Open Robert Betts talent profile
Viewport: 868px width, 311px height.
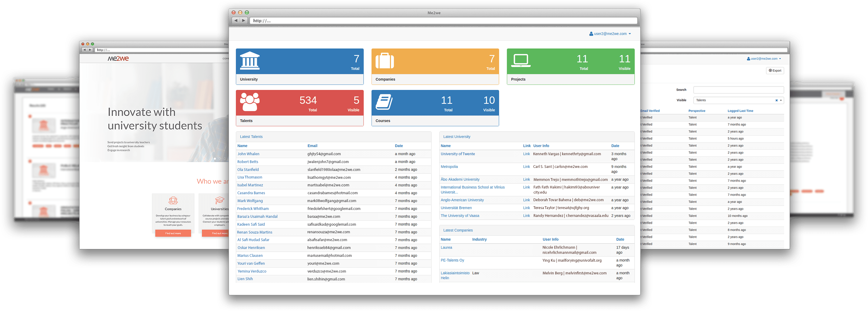click(248, 162)
